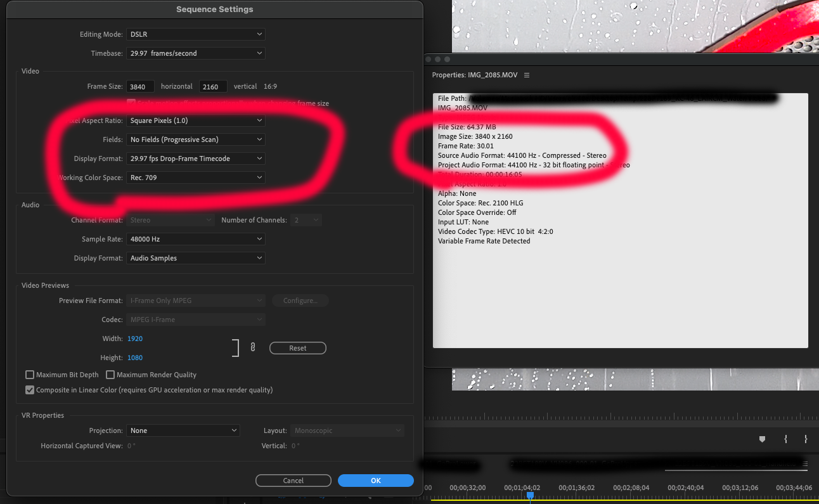Open the Working Color Space dropdown
Viewport: 819px width, 504px height.
pos(195,178)
